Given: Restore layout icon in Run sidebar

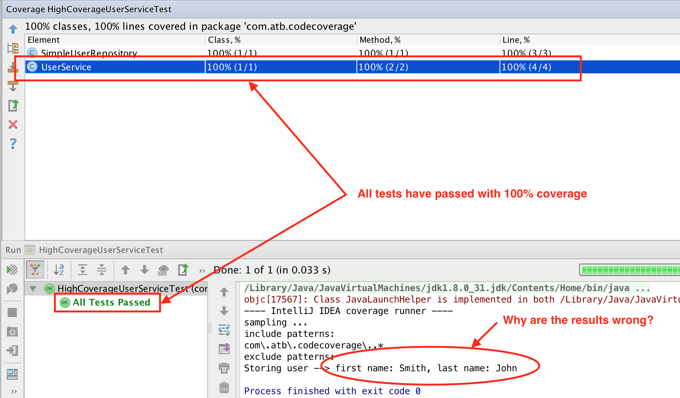Looking at the screenshot, I should click(12, 374).
